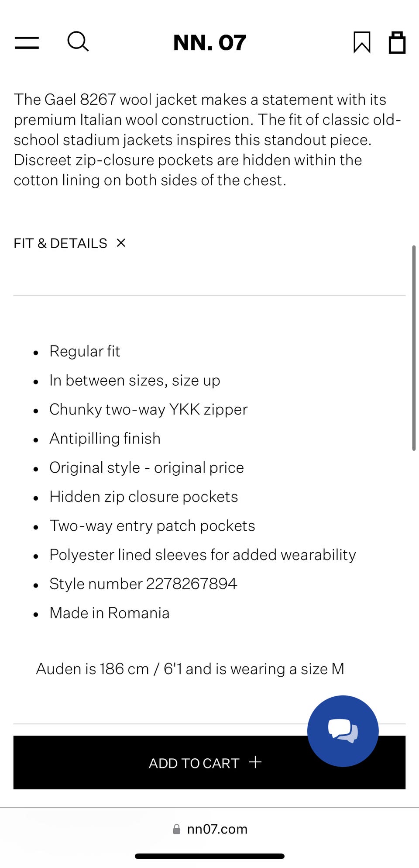Open the shopping bag icon
This screenshot has height=868, width=419.
click(x=397, y=42)
